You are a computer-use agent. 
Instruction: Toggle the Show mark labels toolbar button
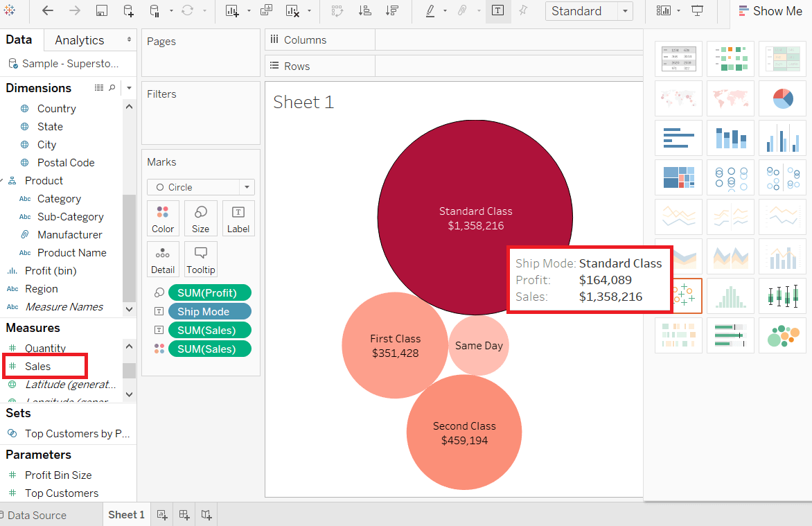(497, 10)
